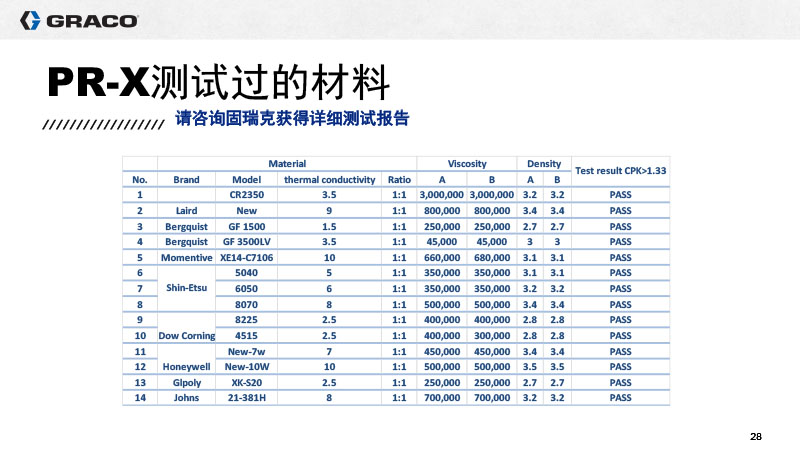Click the No. column header
800x450 pixels.
point(140,180)
